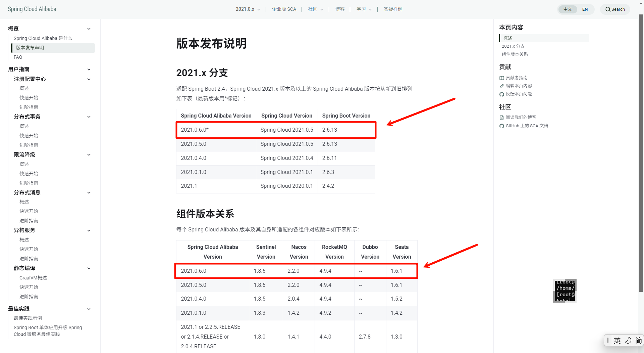Open the 贡献者指南 link
This screenshot has height=353, width=644.
tap(517, 78)
